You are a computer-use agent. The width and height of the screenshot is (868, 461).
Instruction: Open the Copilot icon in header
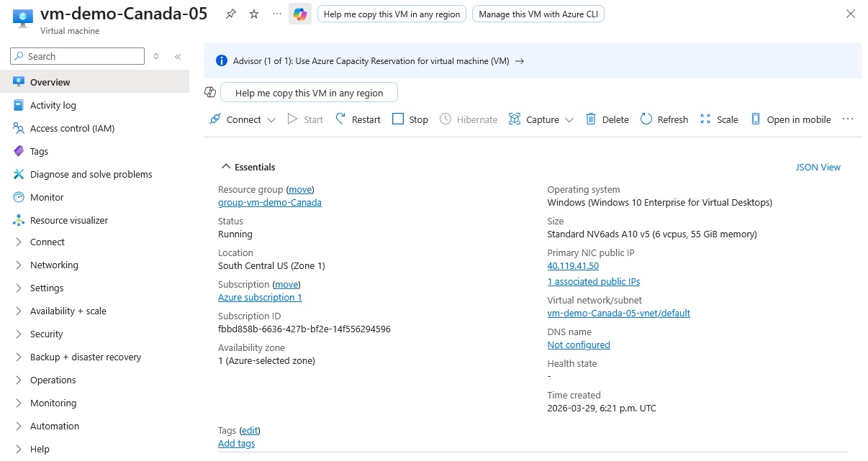pos(300,14)
